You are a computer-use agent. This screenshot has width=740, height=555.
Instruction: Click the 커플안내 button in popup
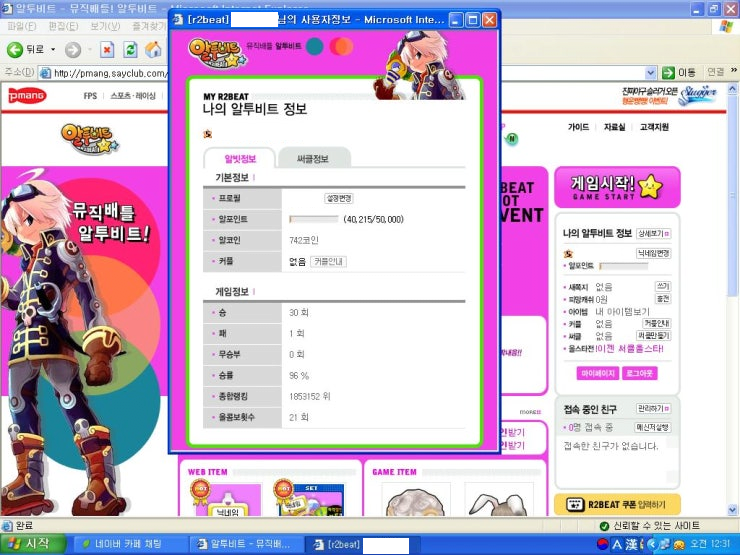click(328, 261)
